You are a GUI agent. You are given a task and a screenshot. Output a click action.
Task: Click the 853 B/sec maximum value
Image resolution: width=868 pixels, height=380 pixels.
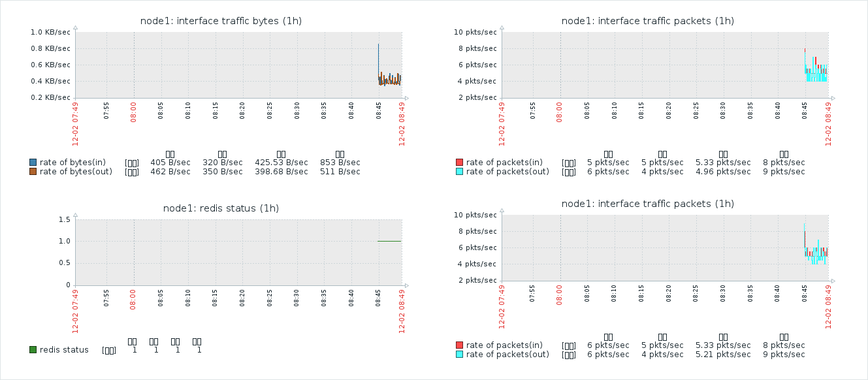(x=340, y=162)
